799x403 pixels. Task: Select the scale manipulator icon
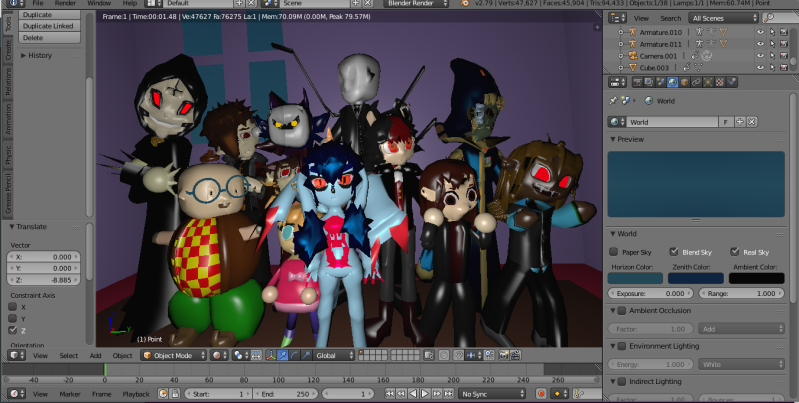pos(306,355)
